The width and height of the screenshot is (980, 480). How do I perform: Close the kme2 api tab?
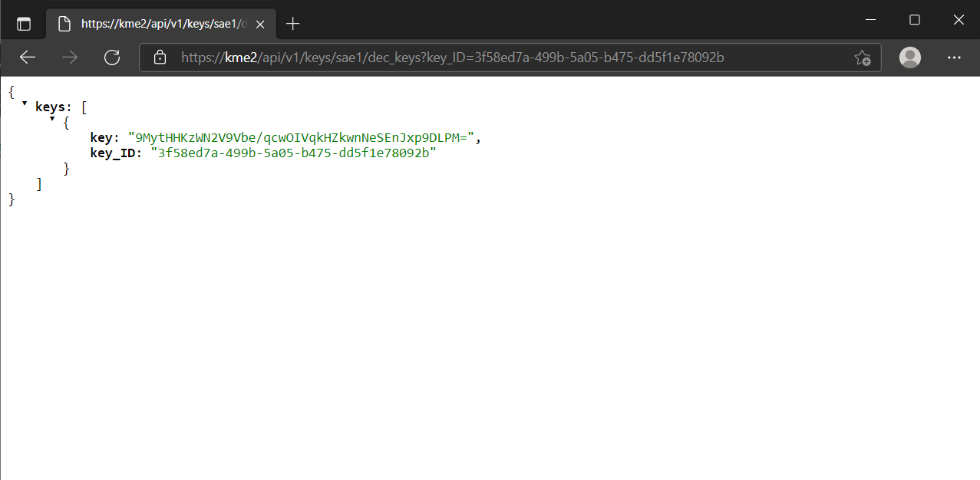click(261, 24)
